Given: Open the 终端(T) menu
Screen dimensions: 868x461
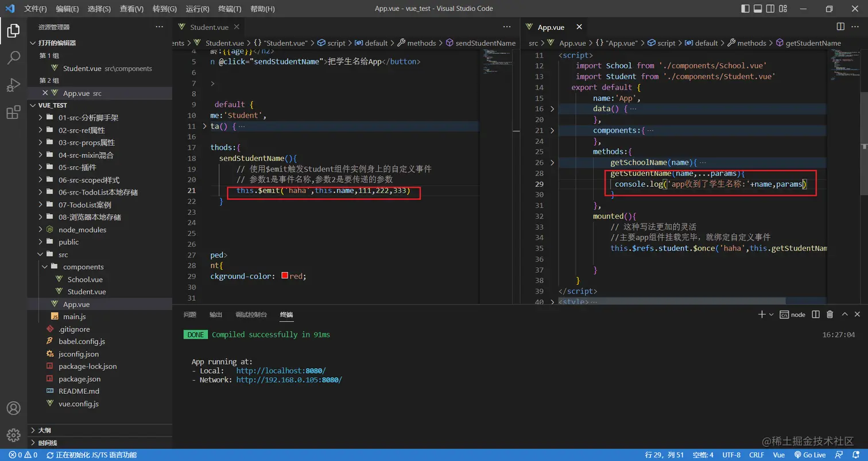Looking at the screenshot, I should 230,9.
